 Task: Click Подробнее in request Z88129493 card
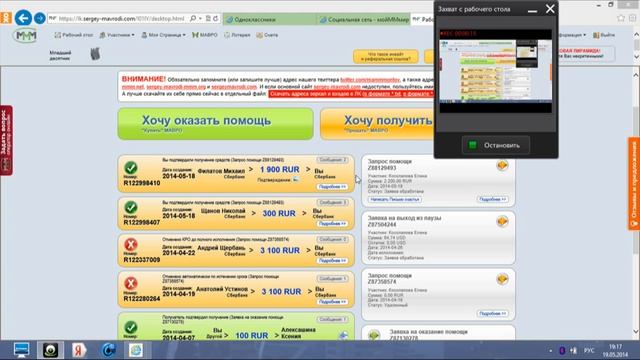[493, 199]
